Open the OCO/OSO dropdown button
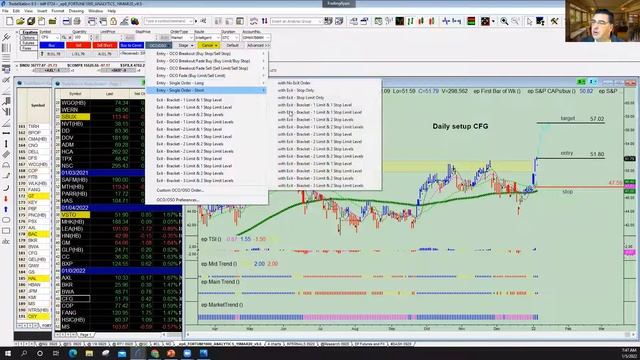 (159, 45)
